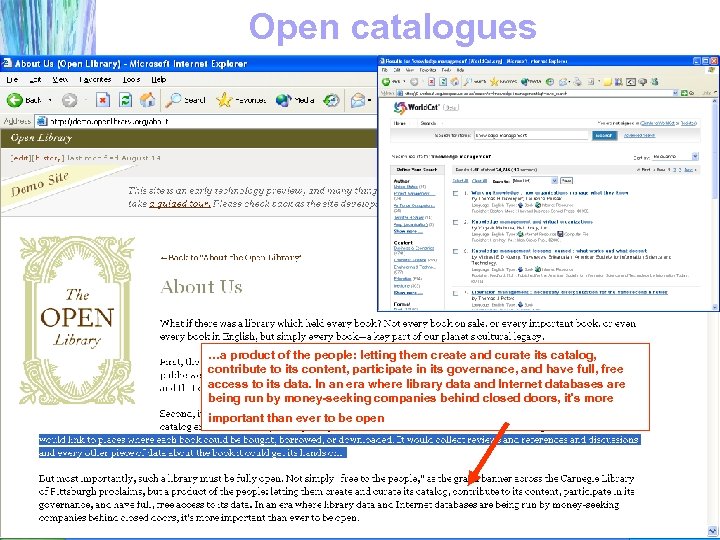
Task: Click WorldCat Search tab
Action: click(428, 123)
